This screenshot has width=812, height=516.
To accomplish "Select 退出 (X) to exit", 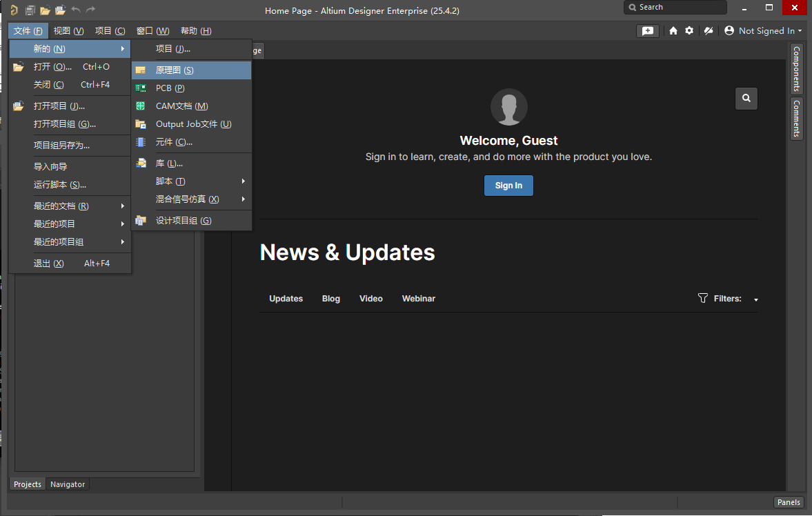I will coord(70,264).
